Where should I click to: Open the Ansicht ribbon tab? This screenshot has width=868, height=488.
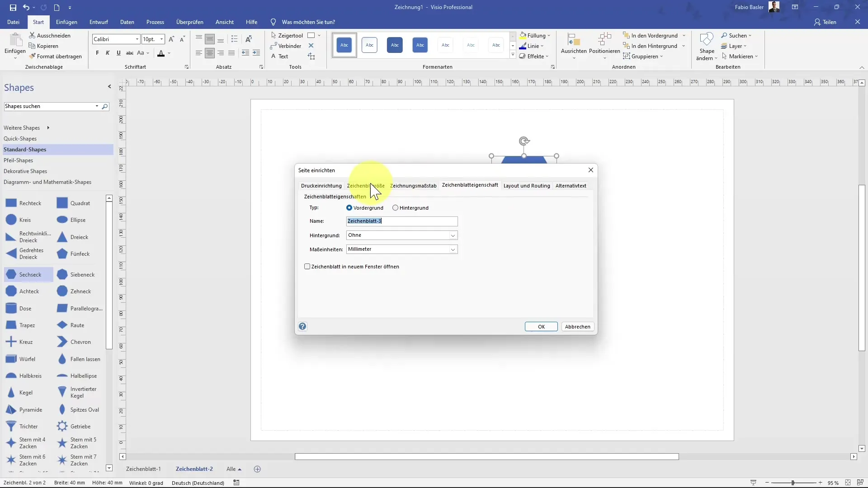click(225, 22)
